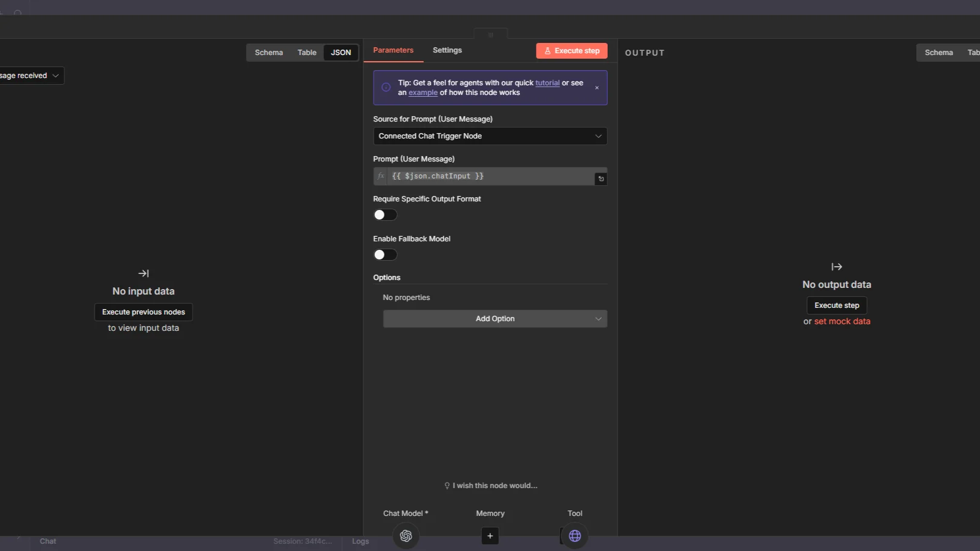Click the OpenAI chat model icon
980x551 pixels.
406,536
